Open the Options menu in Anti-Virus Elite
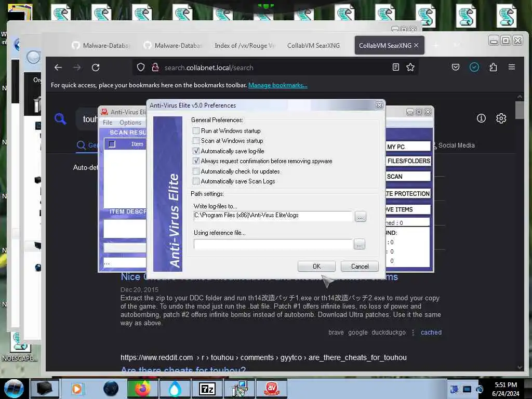Screen dimensions: 532x399 (x=130, y=123)
